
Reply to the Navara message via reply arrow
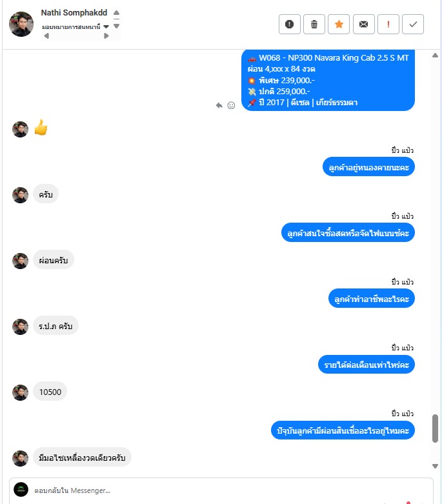pyautogui.click(x=219, y=105)
